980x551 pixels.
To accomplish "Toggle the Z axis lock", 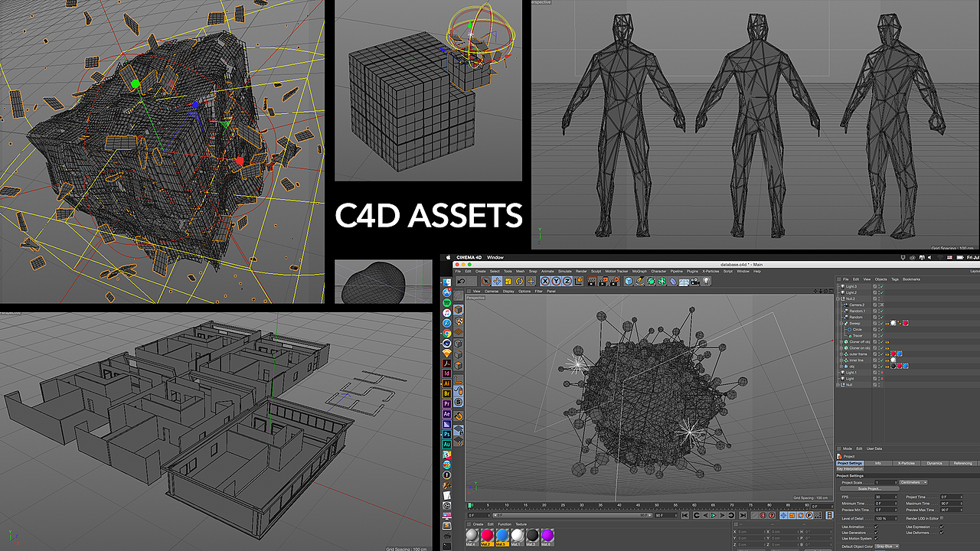I will pos(567,281).
